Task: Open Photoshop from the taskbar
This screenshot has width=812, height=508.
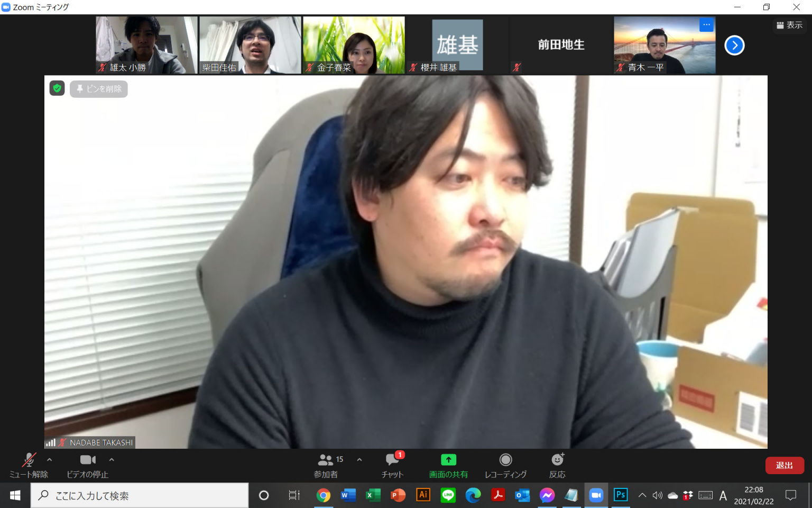Action: click(x=621, y=495)
